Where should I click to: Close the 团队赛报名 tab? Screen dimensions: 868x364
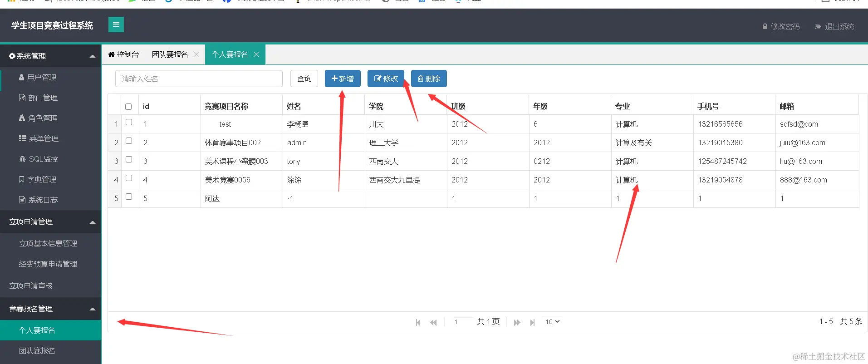coord(196,54)
